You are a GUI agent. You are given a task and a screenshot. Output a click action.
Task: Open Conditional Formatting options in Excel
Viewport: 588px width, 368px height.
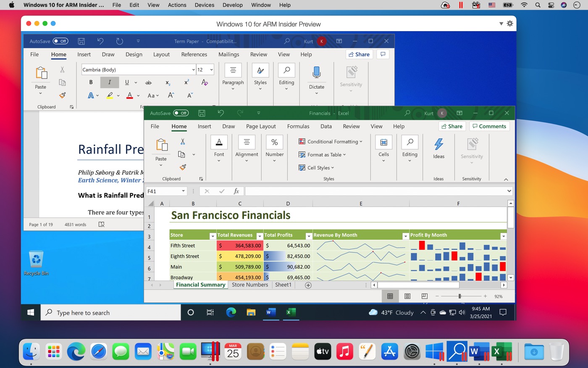coord(330,141)
